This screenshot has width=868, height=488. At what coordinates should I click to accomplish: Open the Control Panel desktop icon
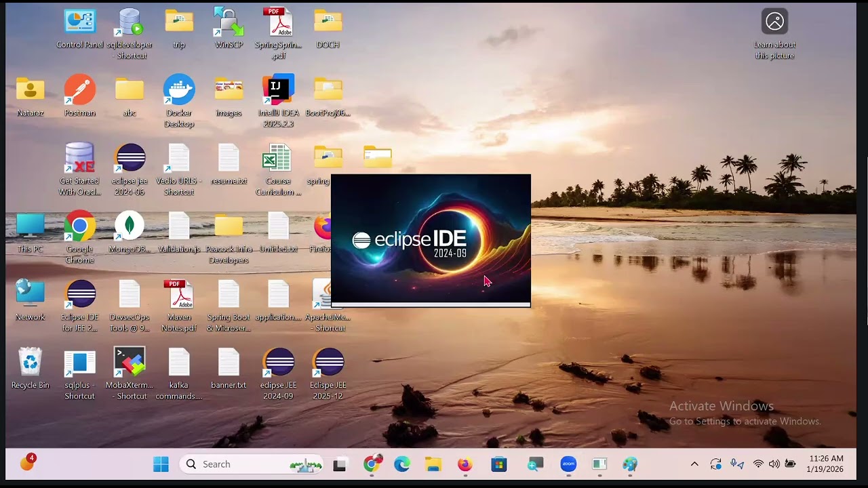tap(80, 28)
